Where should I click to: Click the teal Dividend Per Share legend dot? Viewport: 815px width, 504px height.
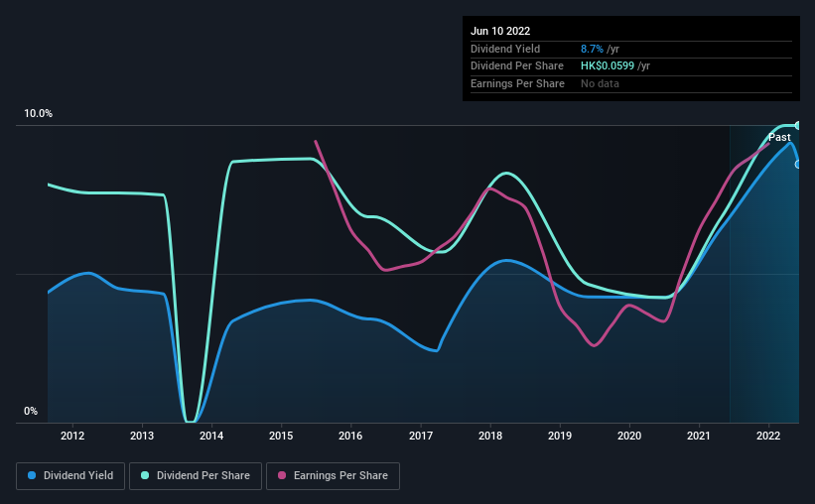pos(145,475)
